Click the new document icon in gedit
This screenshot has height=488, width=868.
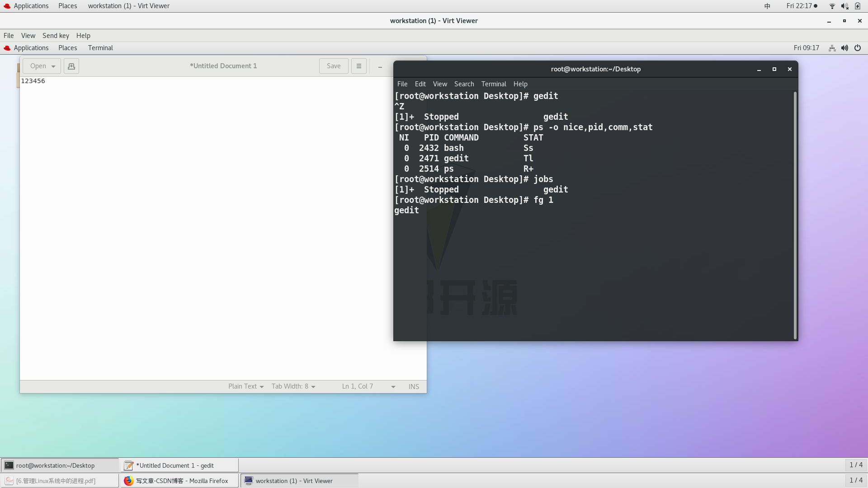pyautogui.click(x=71, y=66)
